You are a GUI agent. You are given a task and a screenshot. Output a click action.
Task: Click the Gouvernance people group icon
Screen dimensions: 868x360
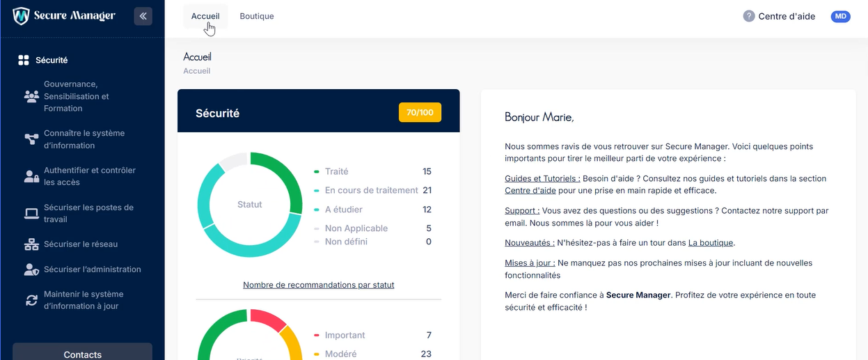pyautogui.click(x=31, y=97)
